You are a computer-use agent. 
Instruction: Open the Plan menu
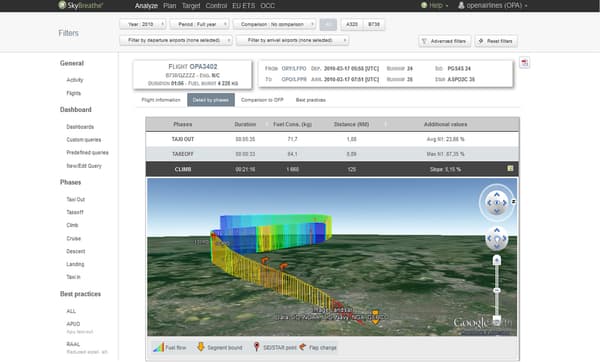click(x=170, y=5)
